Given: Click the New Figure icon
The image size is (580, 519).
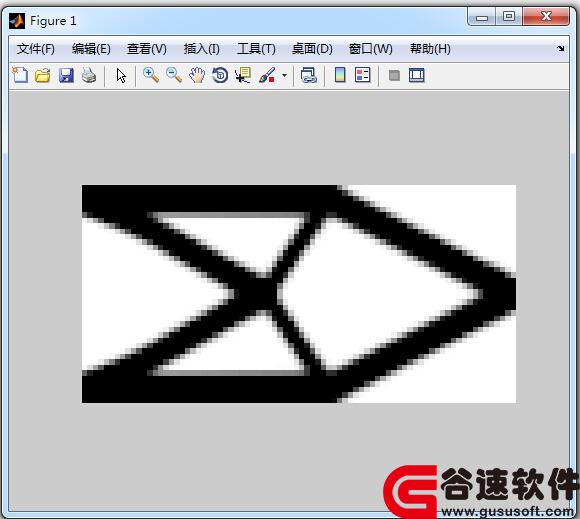Looking at the screenshot, I should point(20,75).
